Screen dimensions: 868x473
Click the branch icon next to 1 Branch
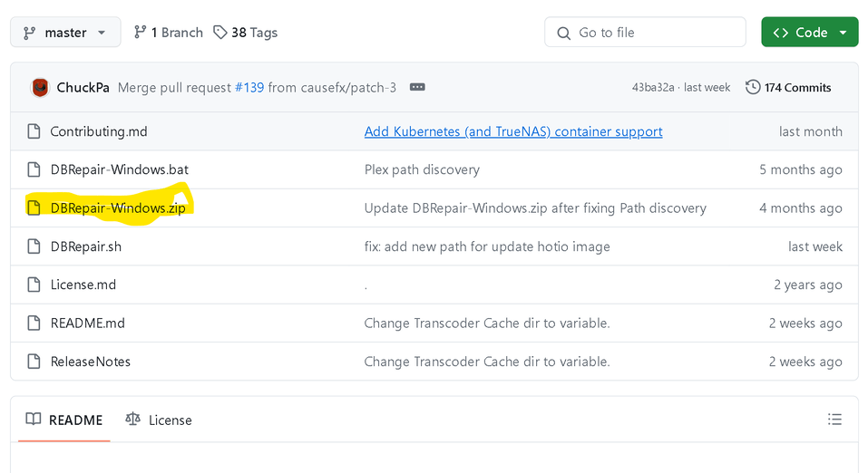(x=140, y=33)
